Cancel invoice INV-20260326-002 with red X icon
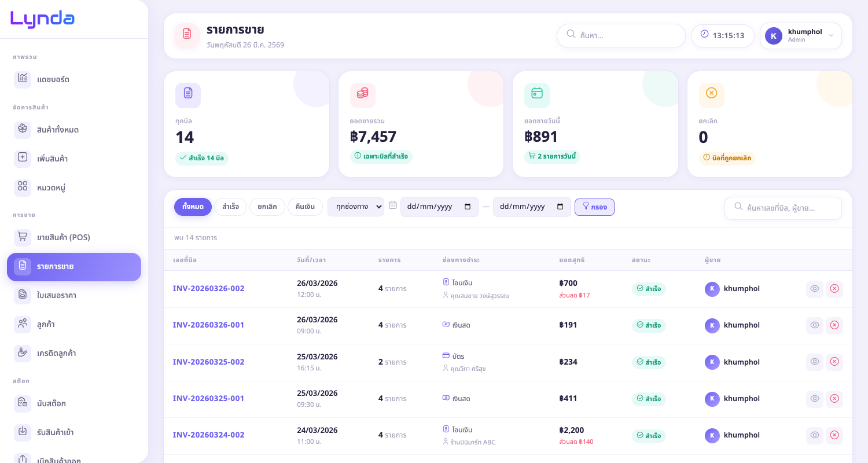 pyautogui.click(x=834, y=289)
